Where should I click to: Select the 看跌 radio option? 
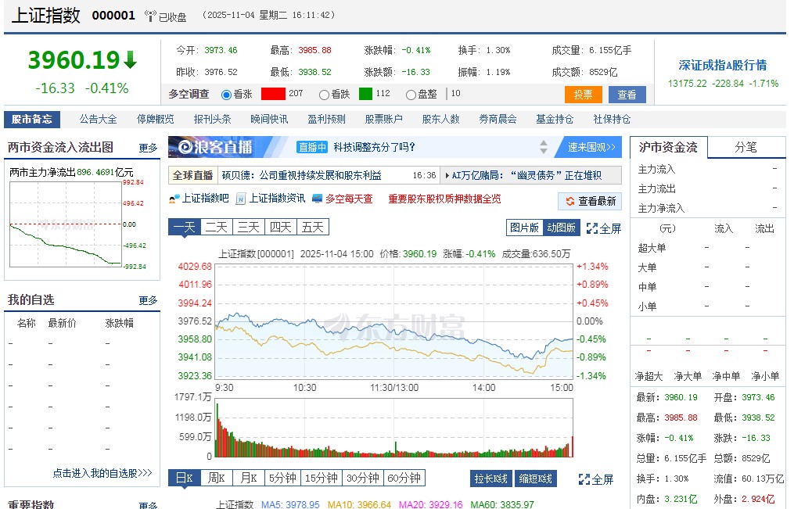[x=322, y=94]
